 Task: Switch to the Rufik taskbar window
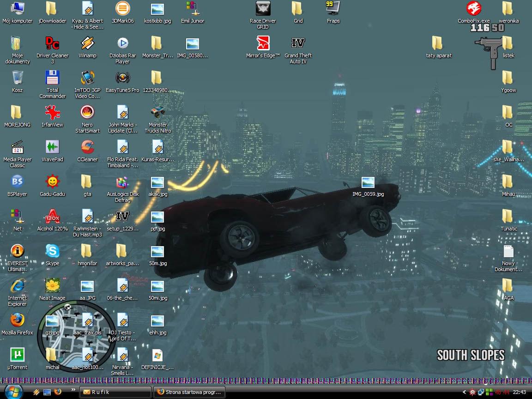coord(115,392)
